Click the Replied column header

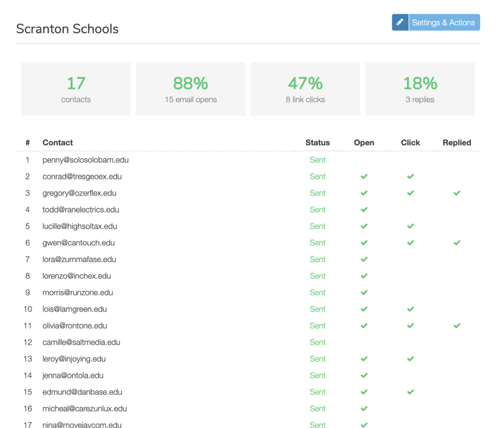pos(457,143)
